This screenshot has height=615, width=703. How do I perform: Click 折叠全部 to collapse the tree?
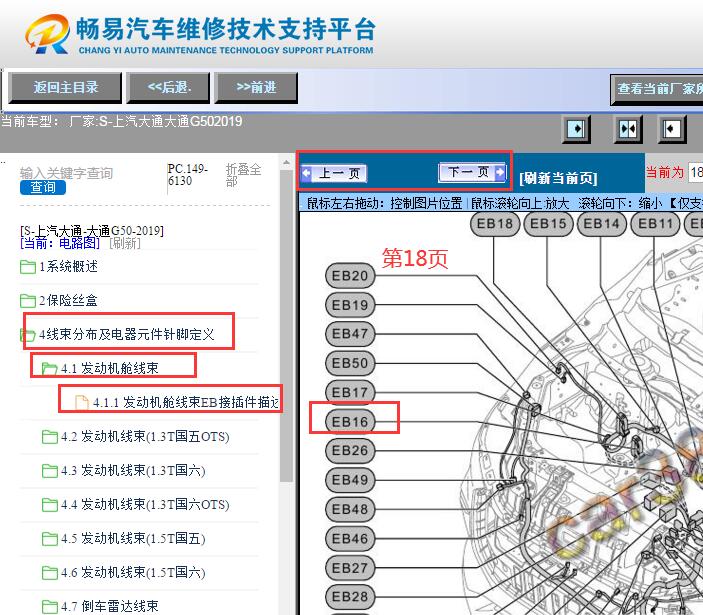[243, 175]
